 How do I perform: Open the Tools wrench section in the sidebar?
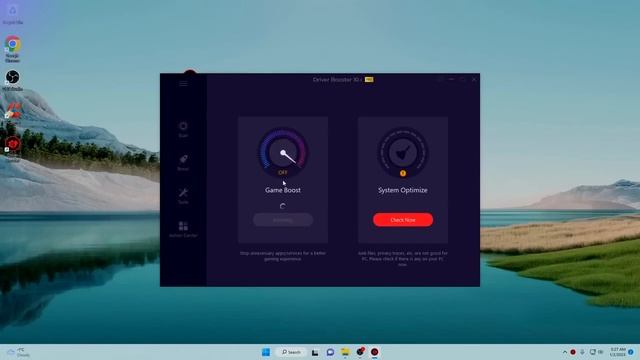tap(183, 196)
